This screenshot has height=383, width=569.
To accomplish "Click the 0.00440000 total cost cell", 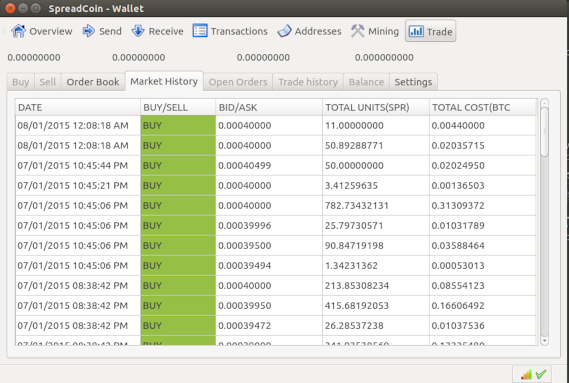I will point(483,126).
